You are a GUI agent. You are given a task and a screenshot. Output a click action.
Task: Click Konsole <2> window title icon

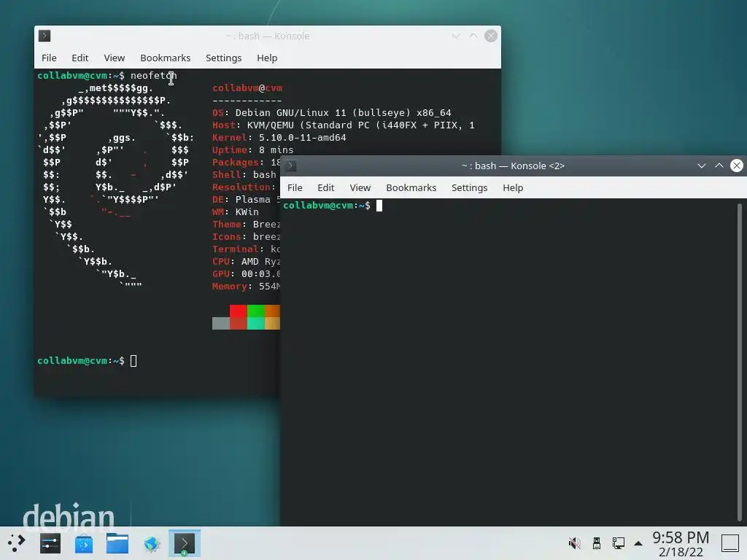pyautogui.click(x=290, y=166)
